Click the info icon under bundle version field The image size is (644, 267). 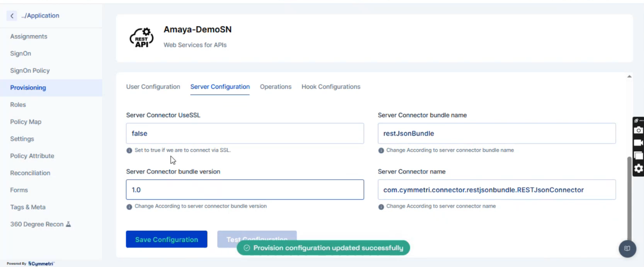click(x=129, y=207)
